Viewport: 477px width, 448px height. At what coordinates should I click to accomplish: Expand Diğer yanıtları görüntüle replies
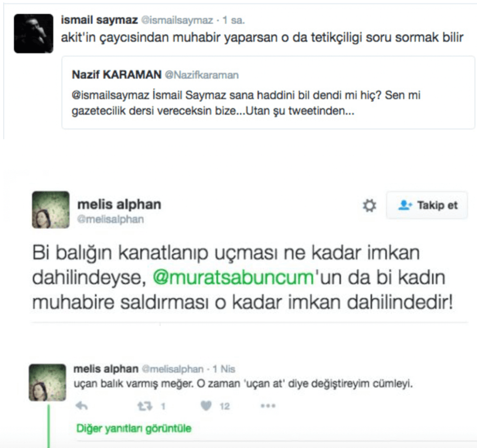click(134, 428)
